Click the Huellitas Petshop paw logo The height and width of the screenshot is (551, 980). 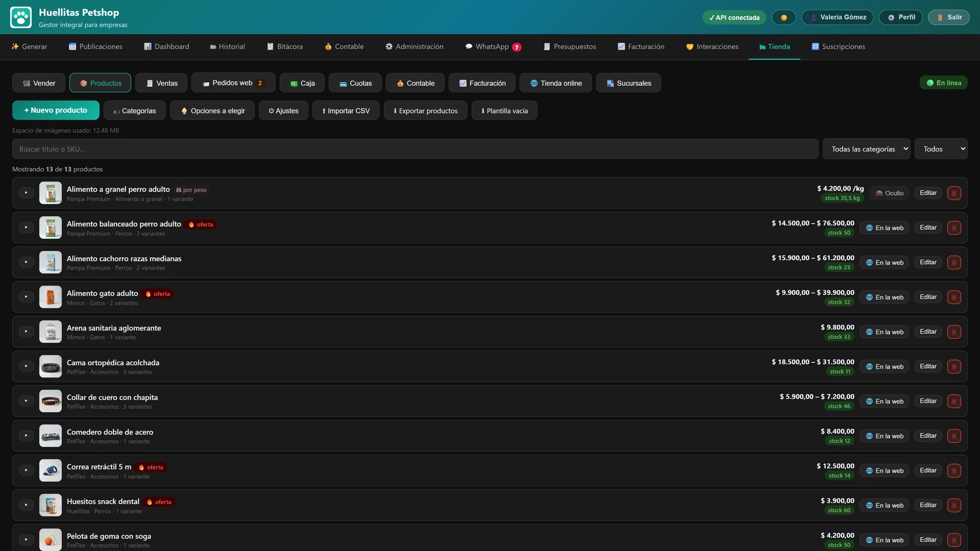21,17
